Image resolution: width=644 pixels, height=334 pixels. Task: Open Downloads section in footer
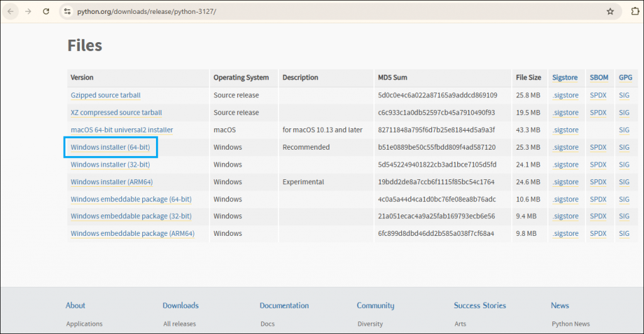click(x=180, y=306)
